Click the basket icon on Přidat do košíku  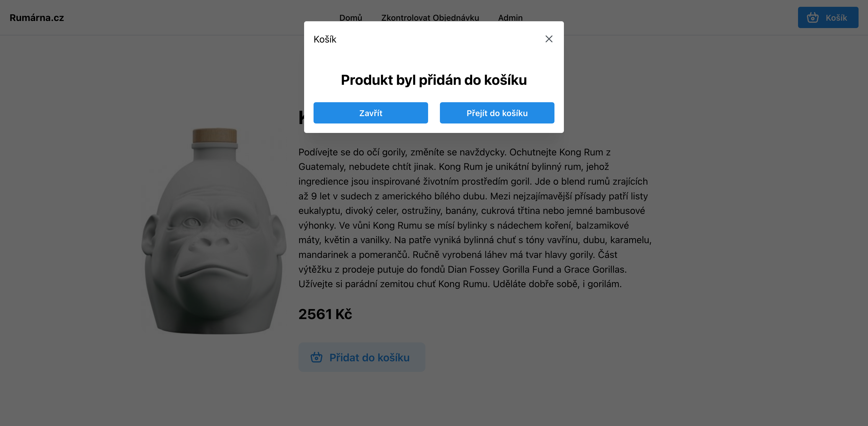316,357
